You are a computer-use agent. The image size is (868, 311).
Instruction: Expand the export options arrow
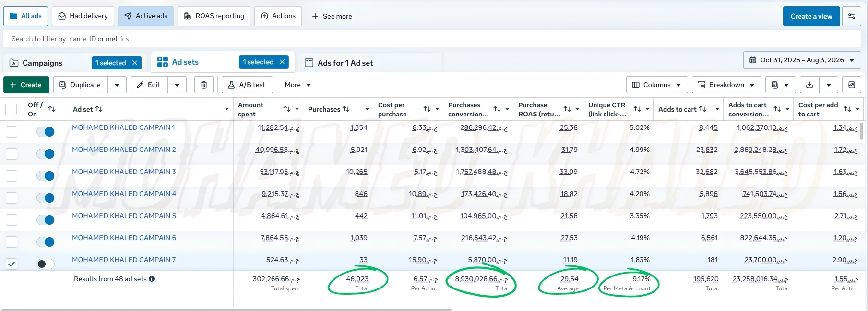829,85
